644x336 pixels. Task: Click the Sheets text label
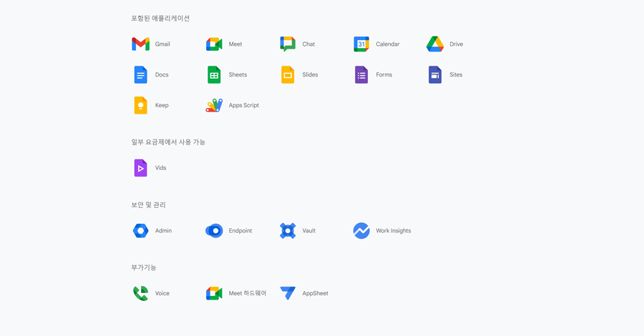[x=238, y=74]
